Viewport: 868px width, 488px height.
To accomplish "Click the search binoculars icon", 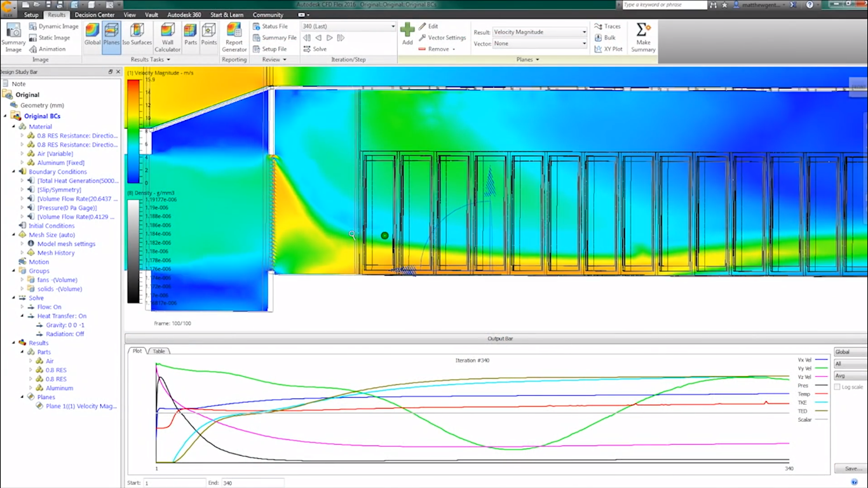I will pyautogui.click(x=714, y=4).
